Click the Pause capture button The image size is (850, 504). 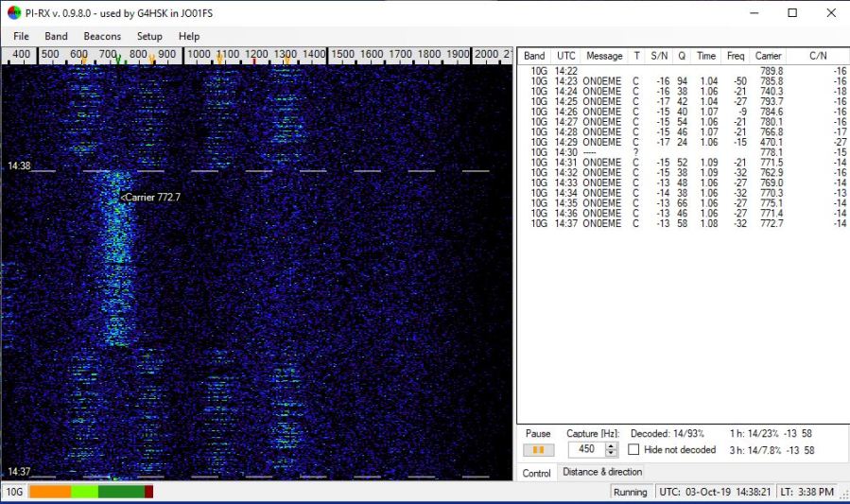click(538, 450)
